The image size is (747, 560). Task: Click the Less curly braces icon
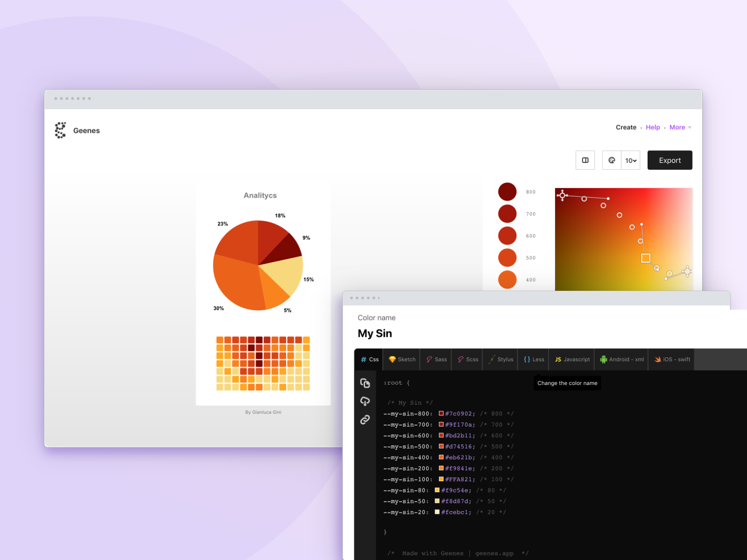click(527, 359)
